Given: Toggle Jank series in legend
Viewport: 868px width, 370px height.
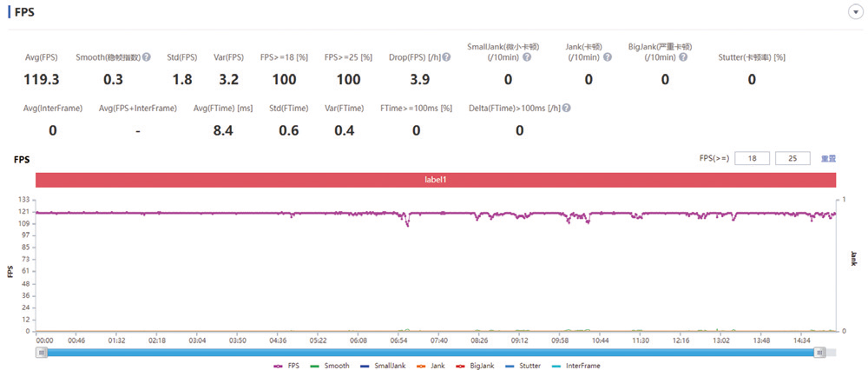Looking at the screenshot, I should pos(430,366).
